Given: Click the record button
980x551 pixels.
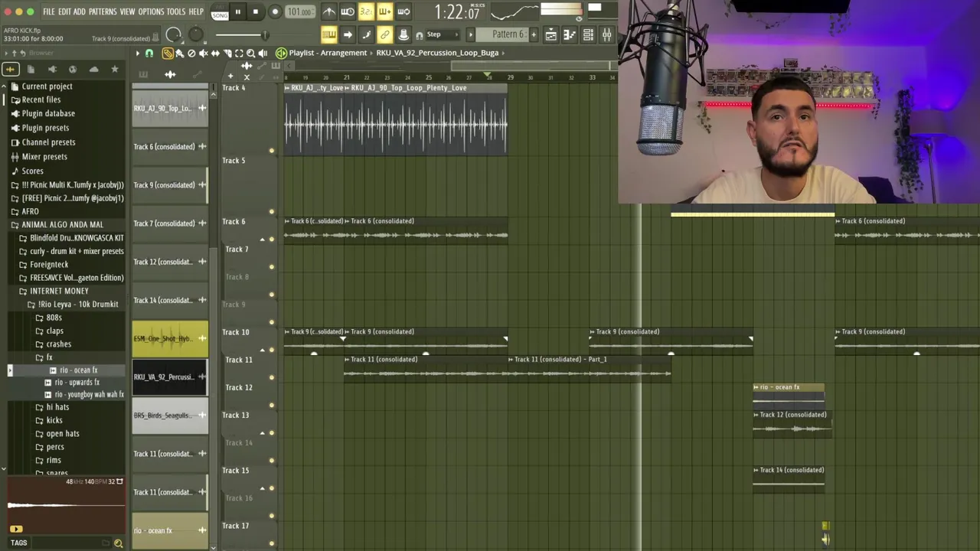Looking at the screenshot, I should pos(275,11).
